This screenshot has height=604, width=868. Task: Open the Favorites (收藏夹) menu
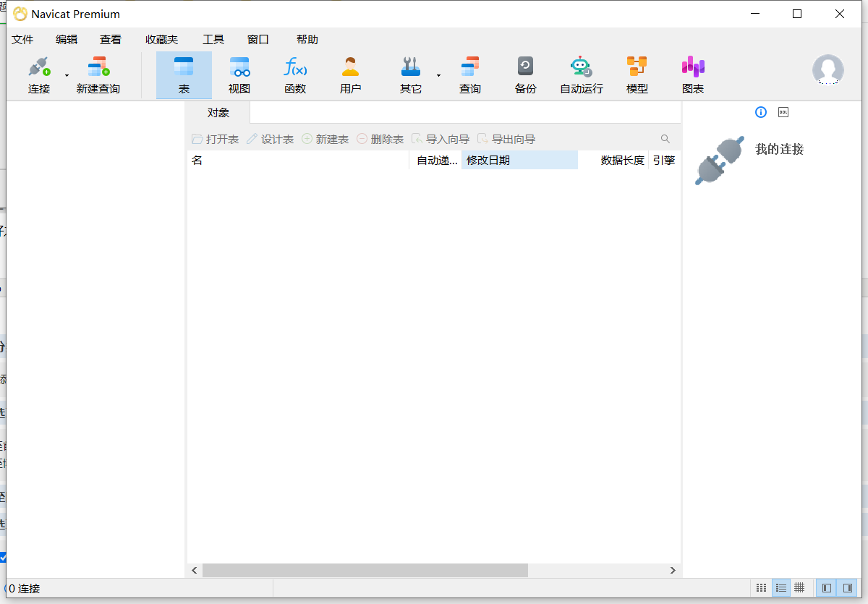161,40
